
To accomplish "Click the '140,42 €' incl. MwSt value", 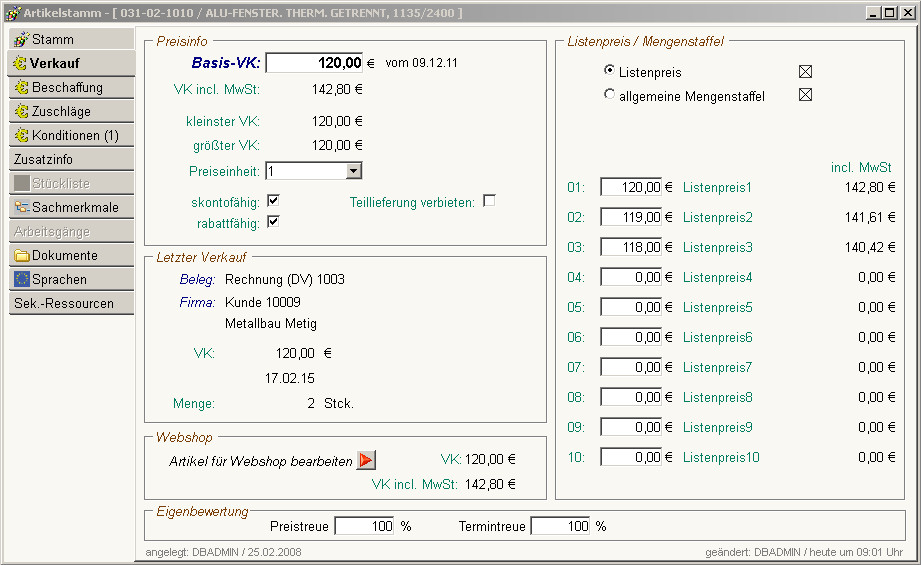I will click(870, 247).
